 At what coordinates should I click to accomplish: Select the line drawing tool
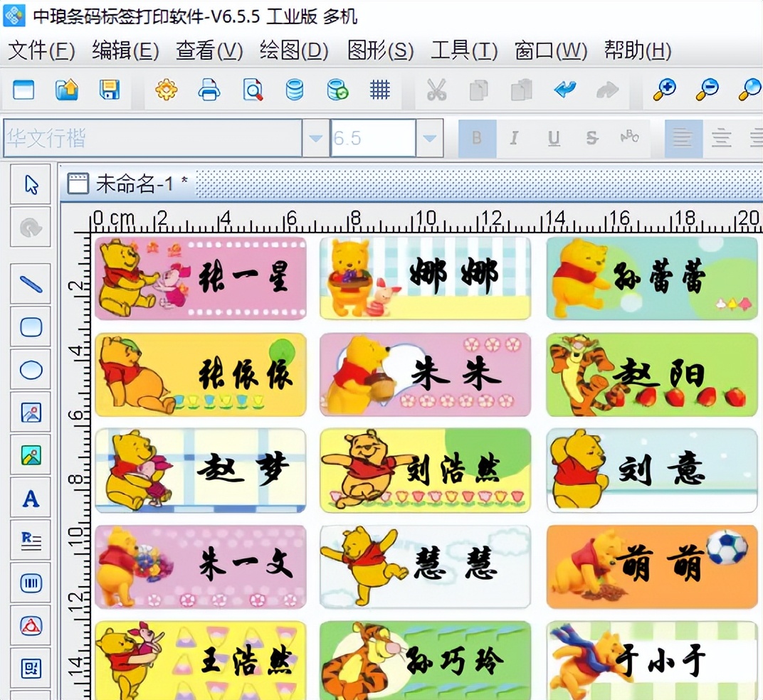point(30,283)
